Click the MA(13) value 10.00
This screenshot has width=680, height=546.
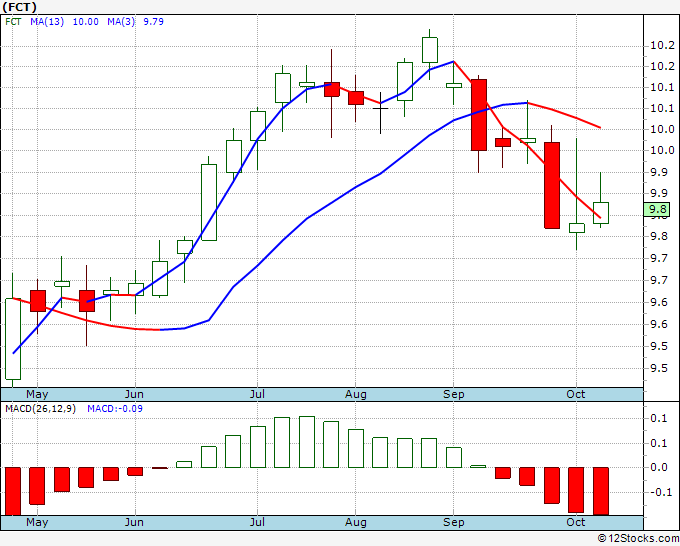(85, 22)
